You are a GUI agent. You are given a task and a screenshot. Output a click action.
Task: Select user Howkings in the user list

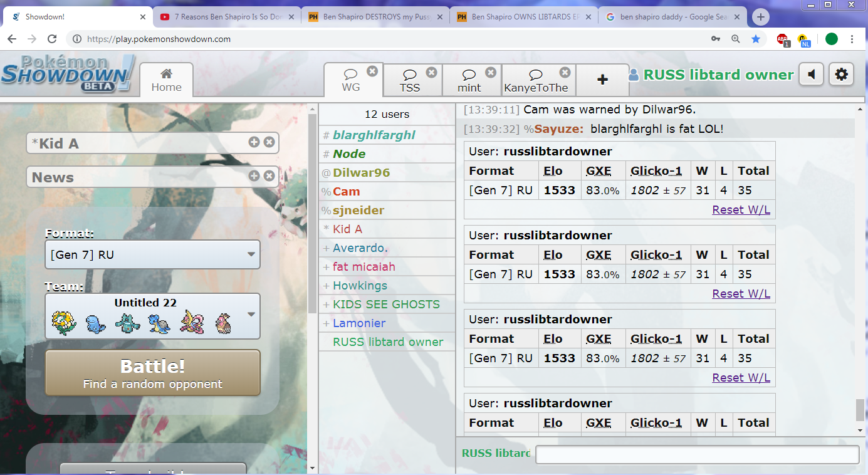387,286
